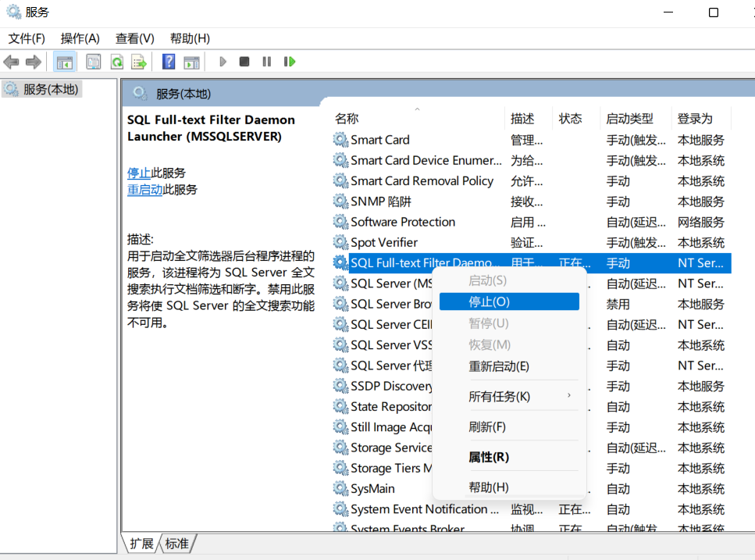Click the gear icon beside Smart Card
The height and width of the screenshot is (560, 755).
(340, 140)
